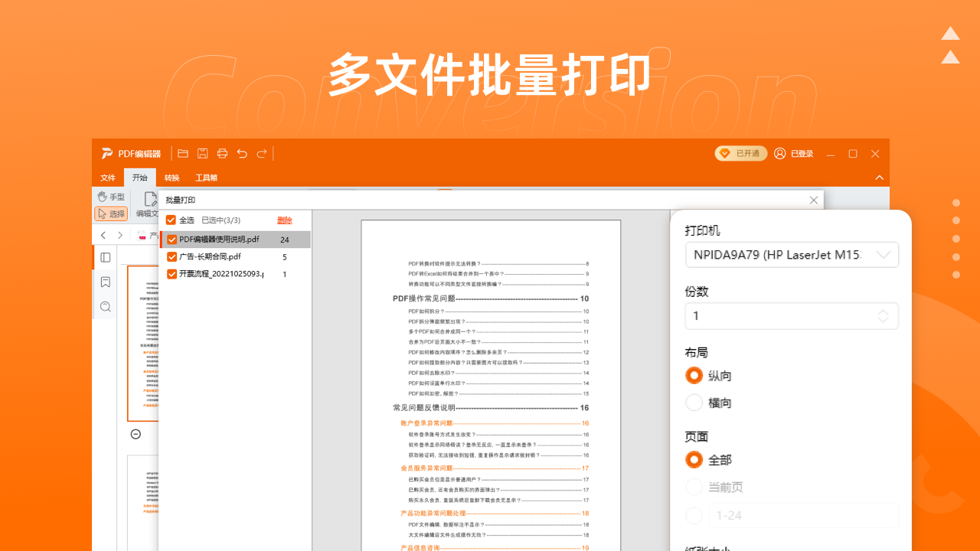Save the document using the save icon

tap(202, 153)
